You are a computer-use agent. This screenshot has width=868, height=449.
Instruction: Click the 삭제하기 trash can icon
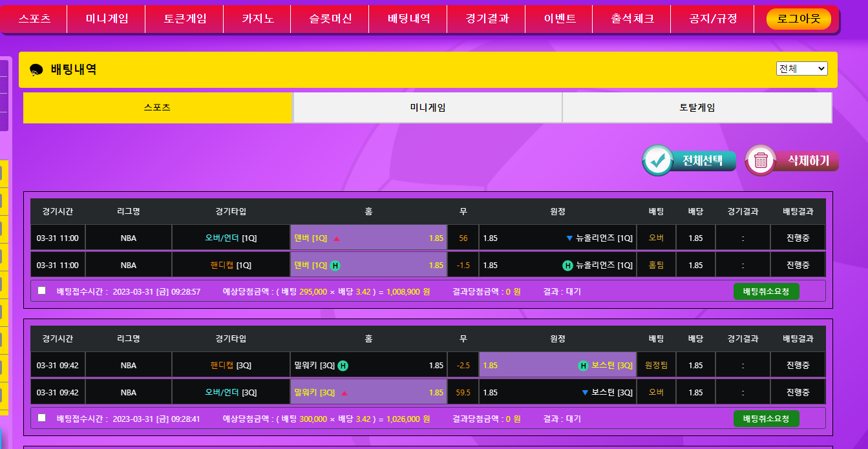click(761, 160)
